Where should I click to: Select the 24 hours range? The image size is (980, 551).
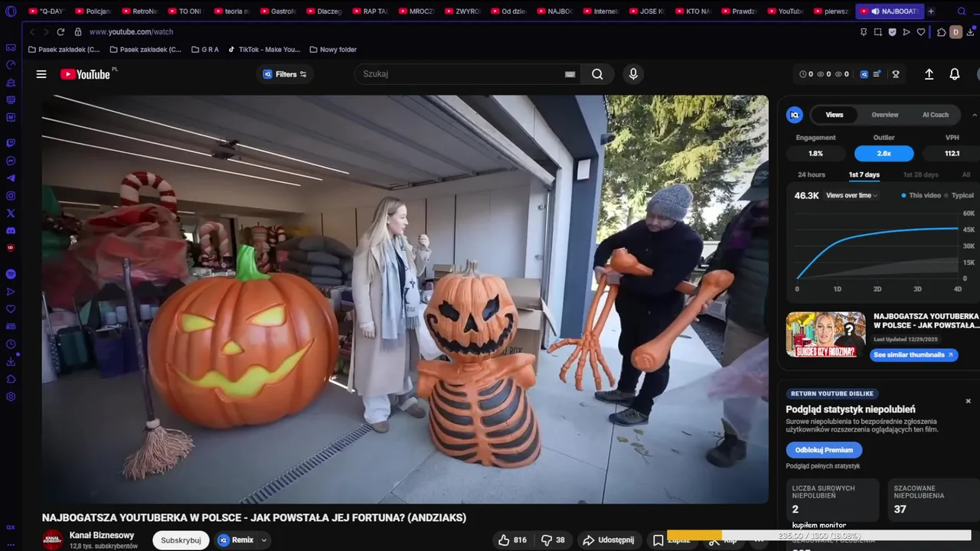click(812, 174)
